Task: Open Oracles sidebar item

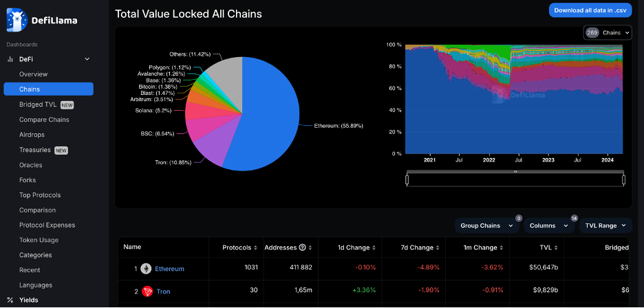Action: coord(30,165)
